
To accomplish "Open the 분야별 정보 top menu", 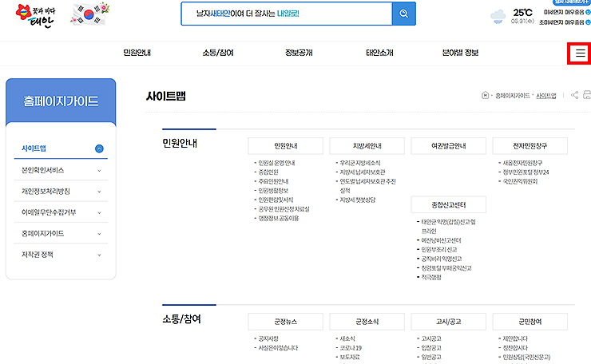I will click(460, 53).
